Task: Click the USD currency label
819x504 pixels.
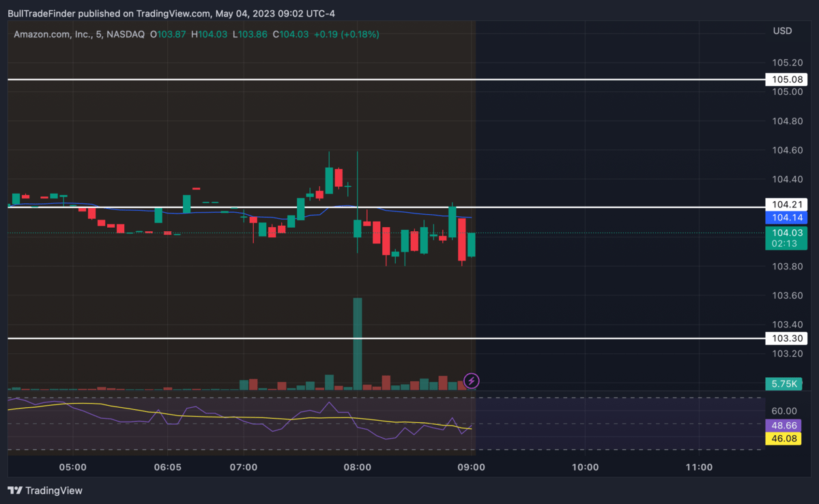Action: pyautogui.click(x=782, y=31)
